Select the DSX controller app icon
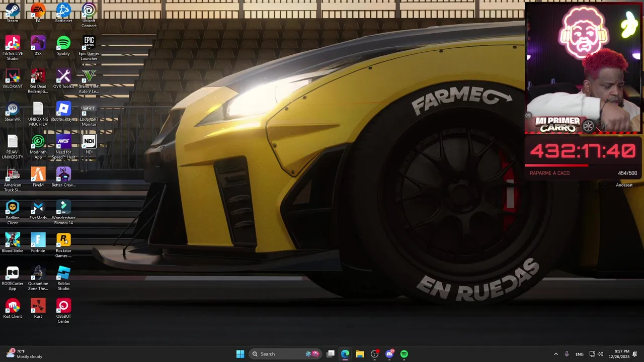644x362 pixels. click(x=38, y=46)
